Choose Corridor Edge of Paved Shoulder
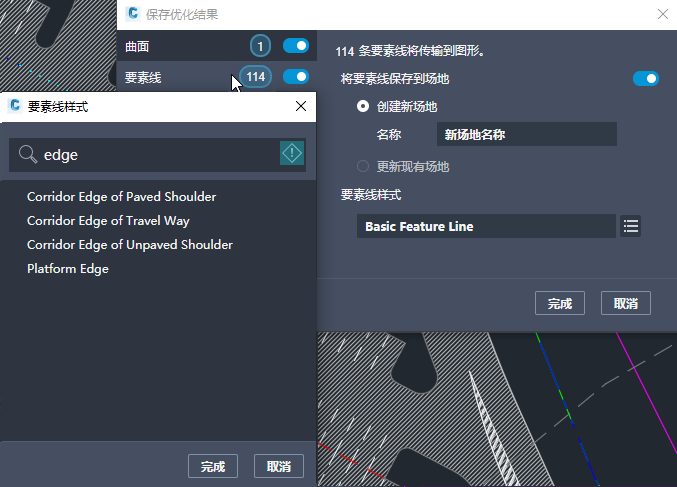 121,197
